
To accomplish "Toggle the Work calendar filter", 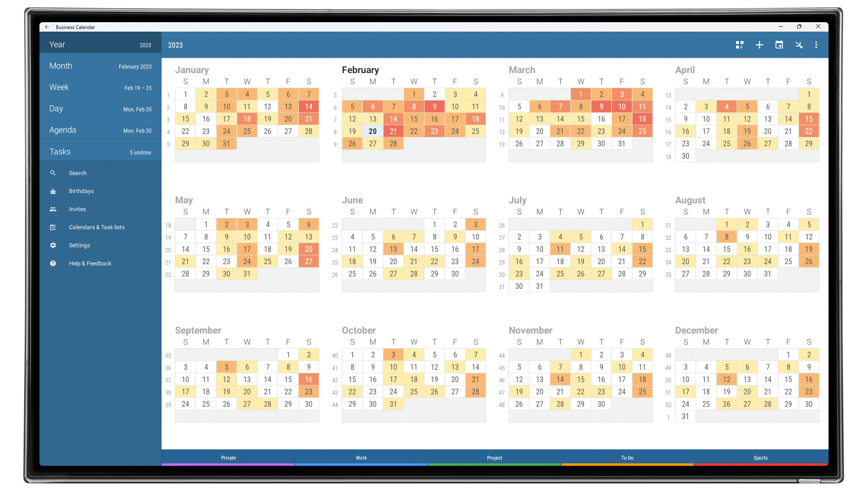I will 361,458.
